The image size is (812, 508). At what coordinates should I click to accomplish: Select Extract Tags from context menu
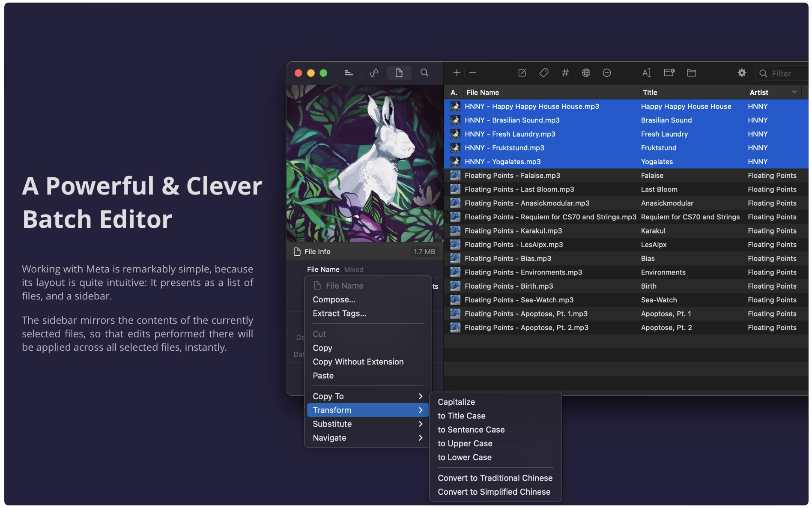pyautogui.click(x=339, y=313)
